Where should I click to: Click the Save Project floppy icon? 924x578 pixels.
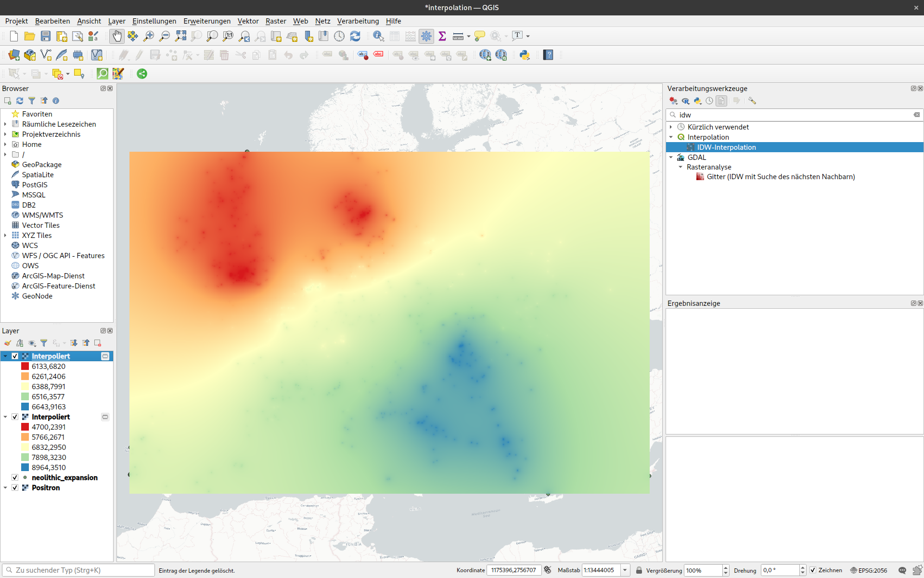pyautogui.click(x=46, y=36)
